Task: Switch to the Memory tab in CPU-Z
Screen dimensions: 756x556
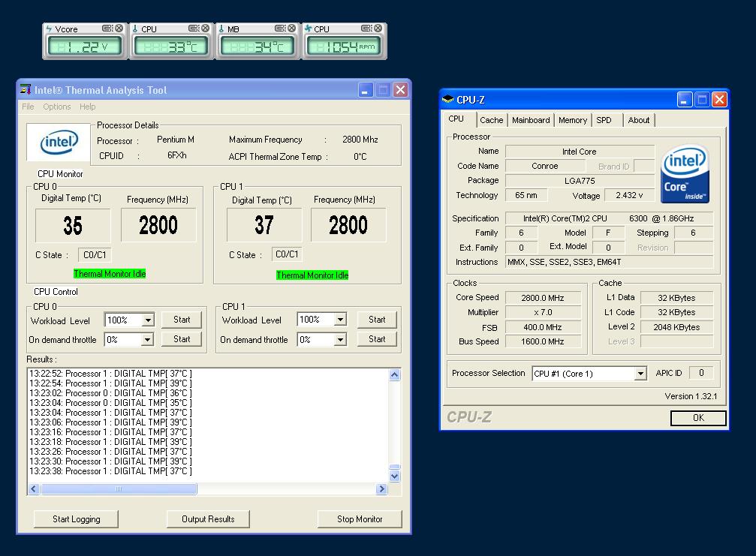Action: point(573,121)
